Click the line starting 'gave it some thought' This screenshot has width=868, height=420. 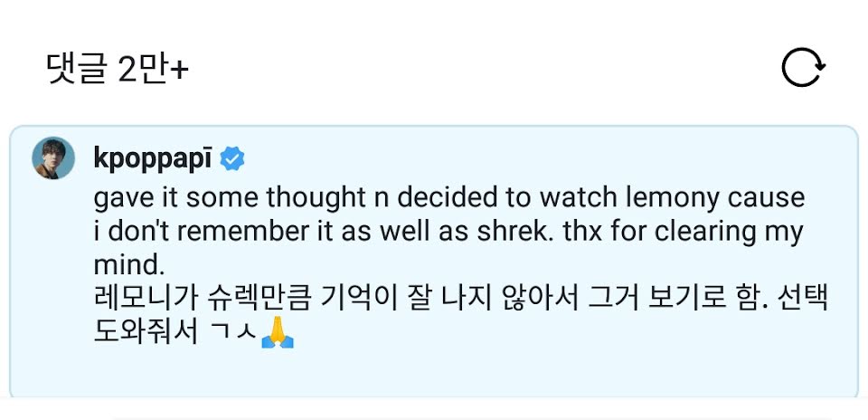coord(448,197)
